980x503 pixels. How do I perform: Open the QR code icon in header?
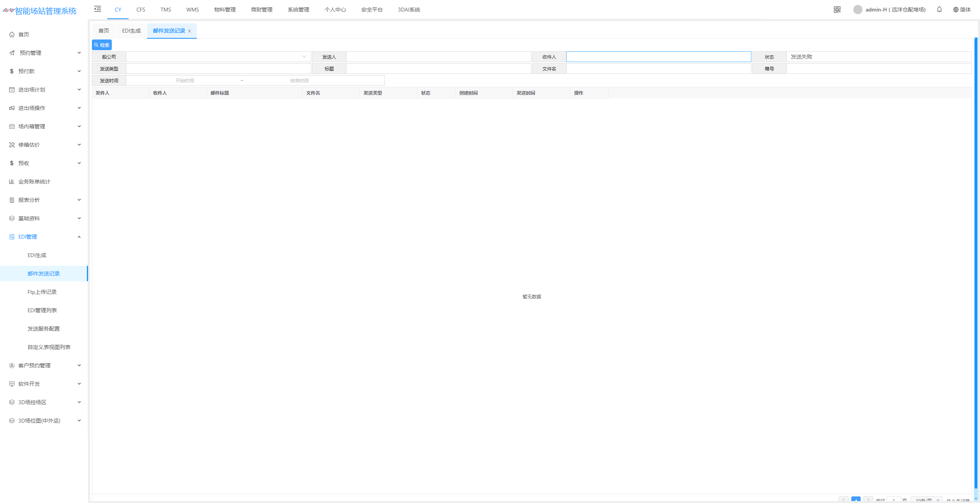tap(837, 10)
